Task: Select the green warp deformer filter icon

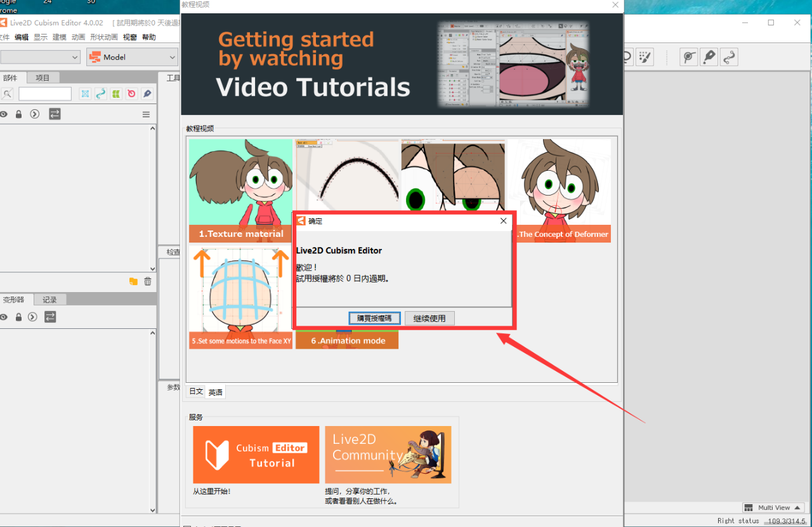Action: pos(116,93)
